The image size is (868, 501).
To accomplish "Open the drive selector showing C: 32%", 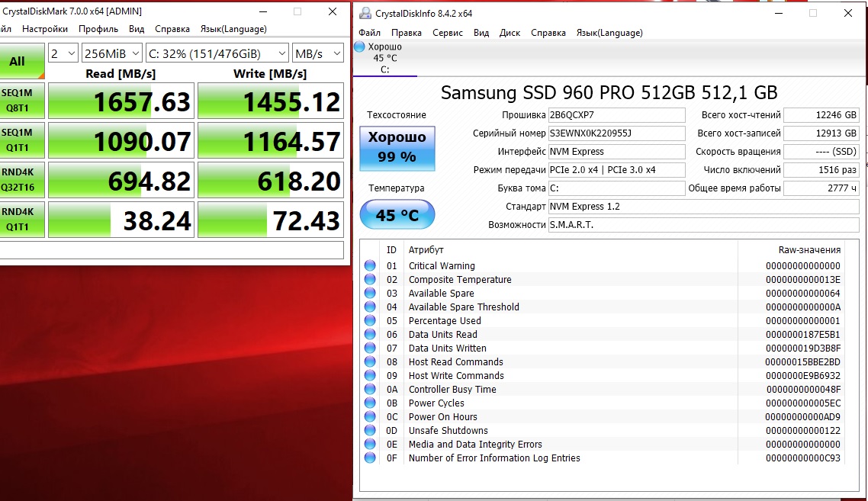I will point(217,53).
